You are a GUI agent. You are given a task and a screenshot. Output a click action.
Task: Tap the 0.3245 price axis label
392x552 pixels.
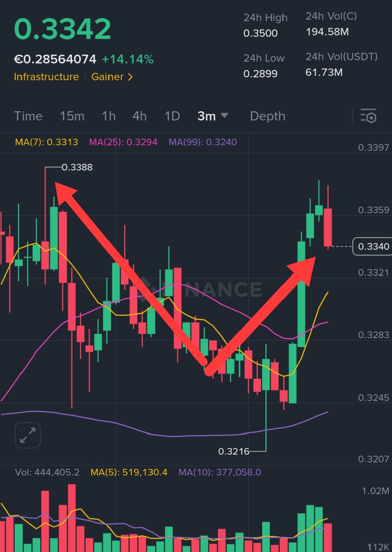pyautogui.click(x=373, y=398)
